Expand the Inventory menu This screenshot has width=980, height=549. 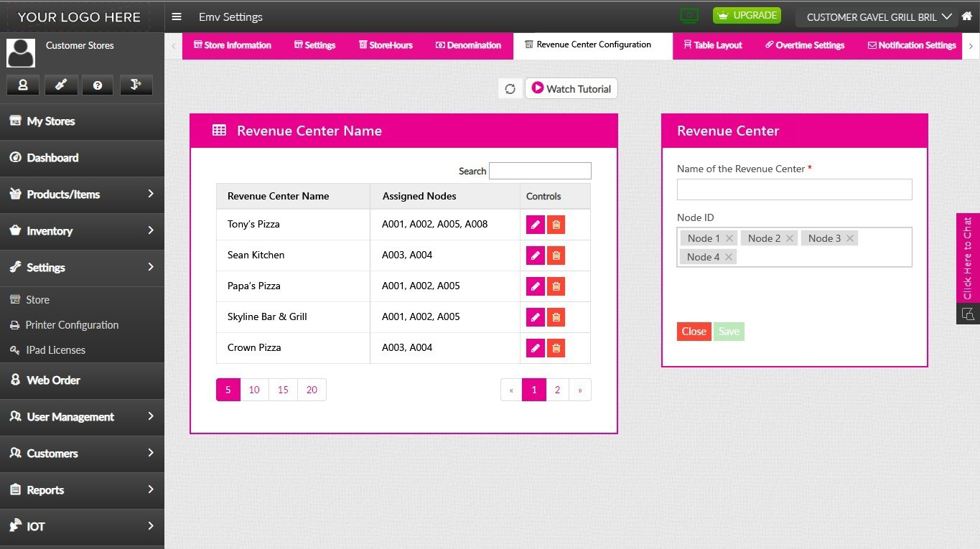pyautogui.click(x=82, y=230)
